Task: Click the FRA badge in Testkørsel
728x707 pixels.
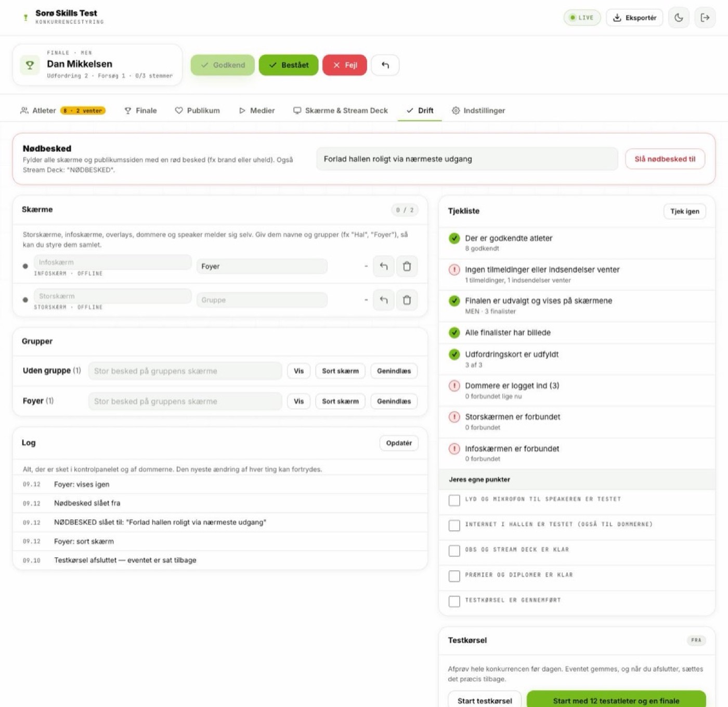Action: pyautogui.click(x=696, y=640)
